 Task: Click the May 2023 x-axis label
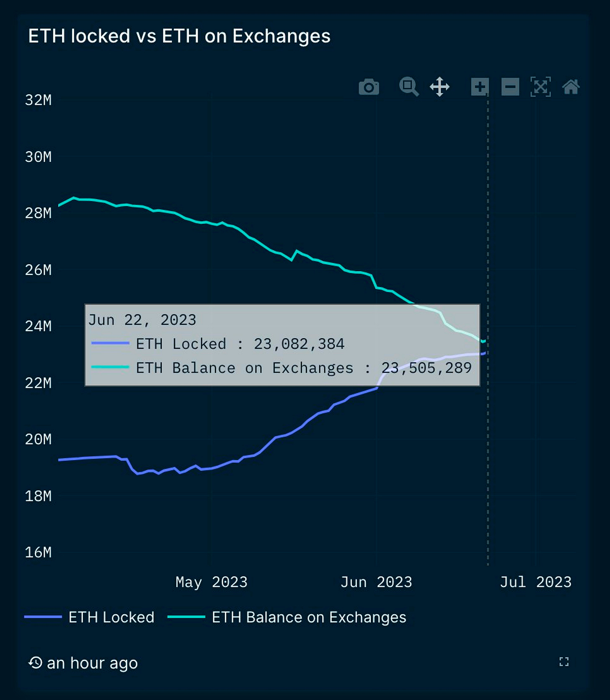212,582
